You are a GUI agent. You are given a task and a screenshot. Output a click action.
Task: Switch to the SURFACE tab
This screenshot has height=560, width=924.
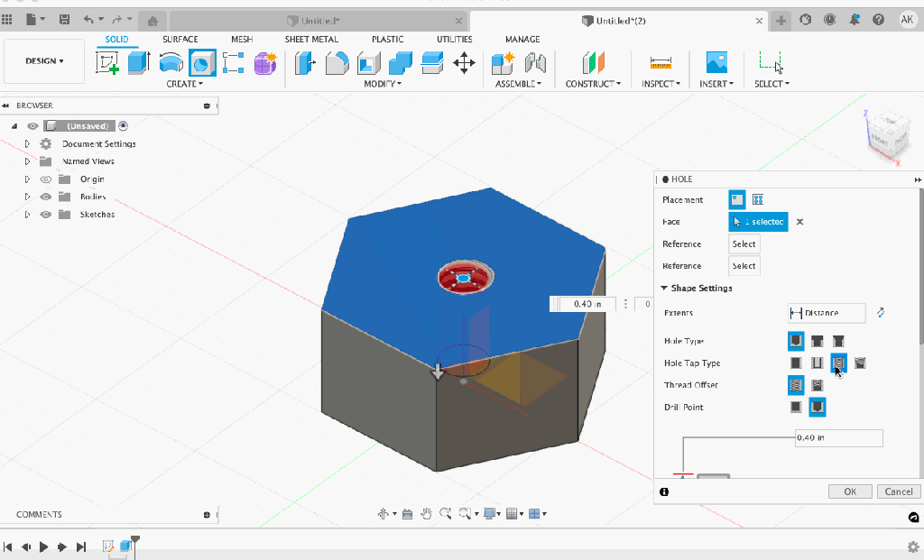pyautogui.click(x=180, y=39)
